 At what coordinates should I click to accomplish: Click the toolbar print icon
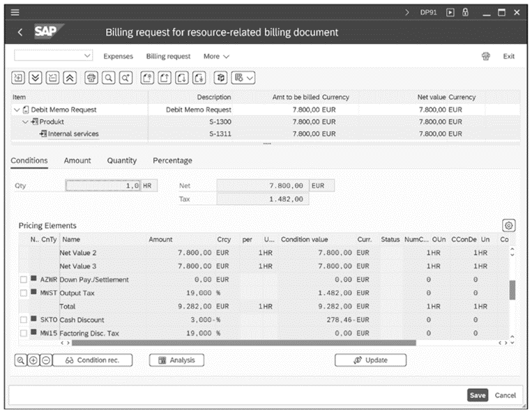(91, 77)
